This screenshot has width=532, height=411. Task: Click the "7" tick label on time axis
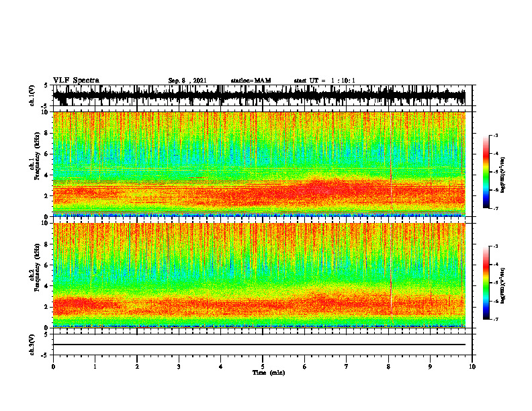[x=347, y=367]
